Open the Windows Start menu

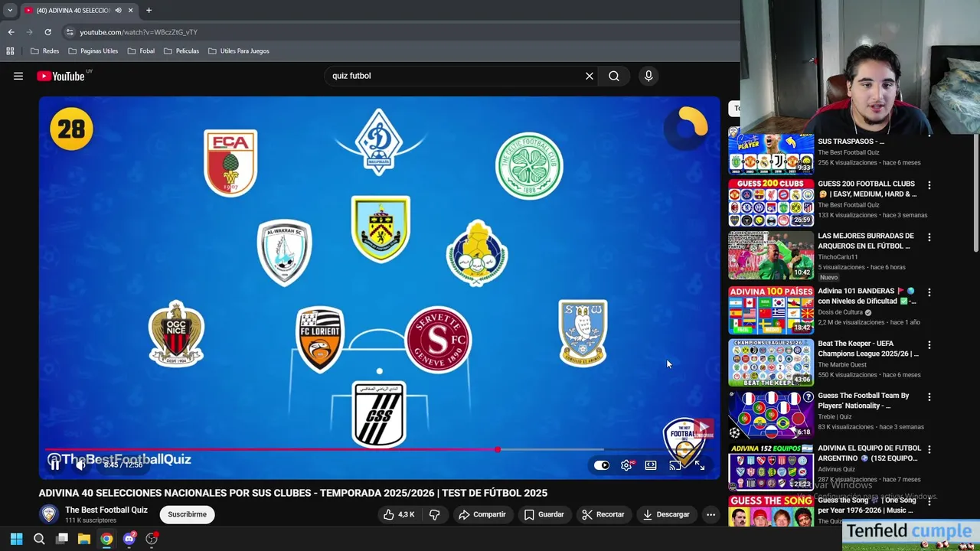(17, 539)
